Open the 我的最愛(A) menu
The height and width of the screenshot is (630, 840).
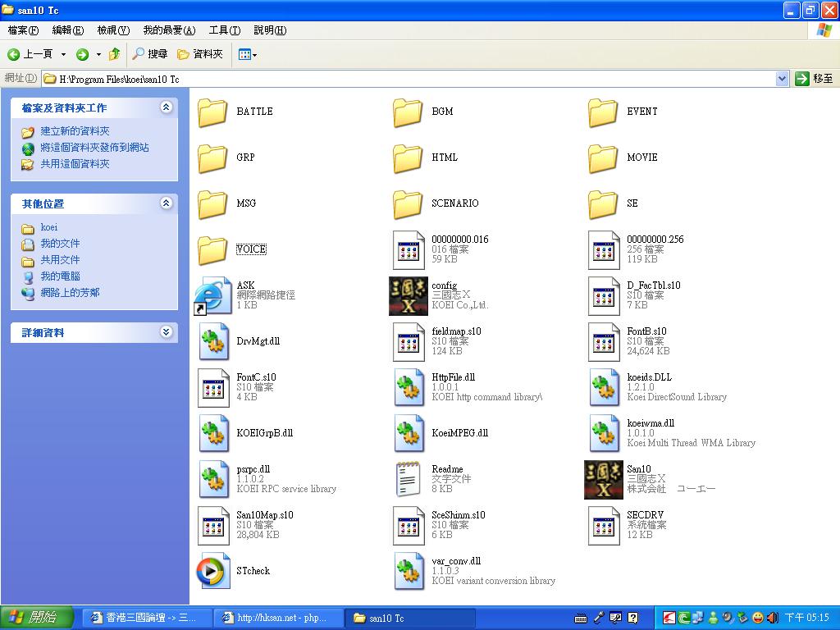pos(169,30)
